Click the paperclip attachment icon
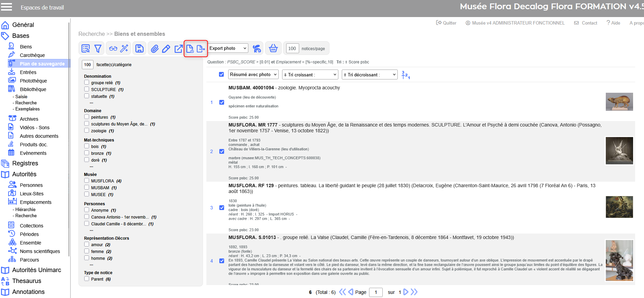 click(155, 49)
